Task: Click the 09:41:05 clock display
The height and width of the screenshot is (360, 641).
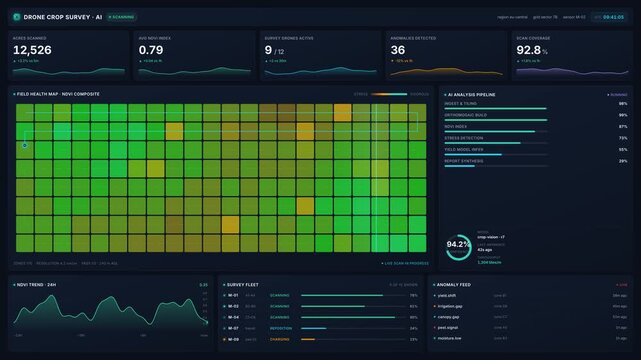Action: tap(609, 17)
